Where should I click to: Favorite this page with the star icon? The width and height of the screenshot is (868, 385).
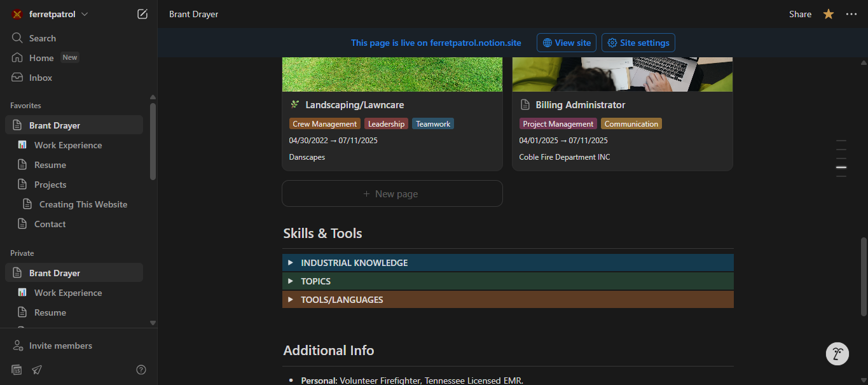point(829,14)
